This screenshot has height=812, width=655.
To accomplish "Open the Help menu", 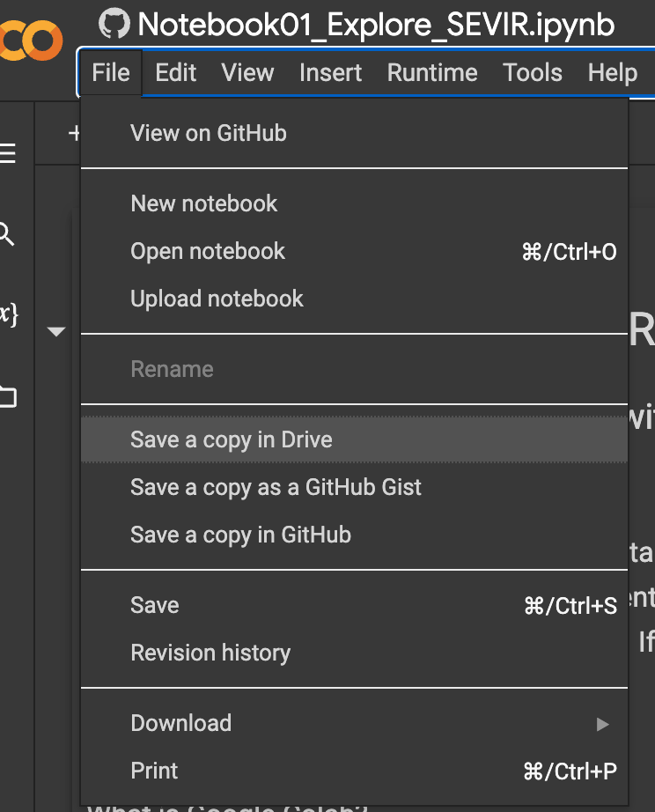I will pos(613,72).
